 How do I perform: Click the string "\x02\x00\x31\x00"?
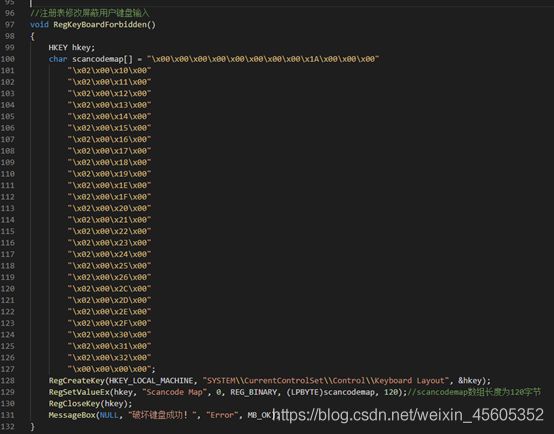(110, 346)
